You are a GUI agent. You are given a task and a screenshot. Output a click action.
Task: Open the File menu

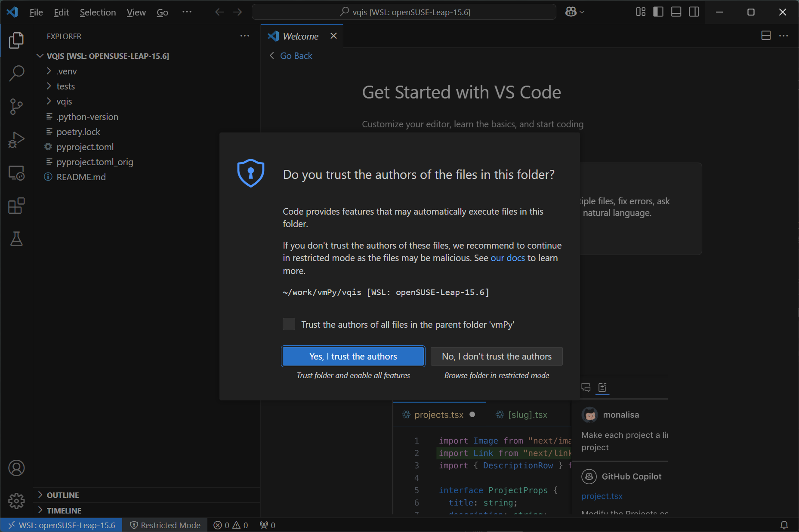tap(36, 12)
